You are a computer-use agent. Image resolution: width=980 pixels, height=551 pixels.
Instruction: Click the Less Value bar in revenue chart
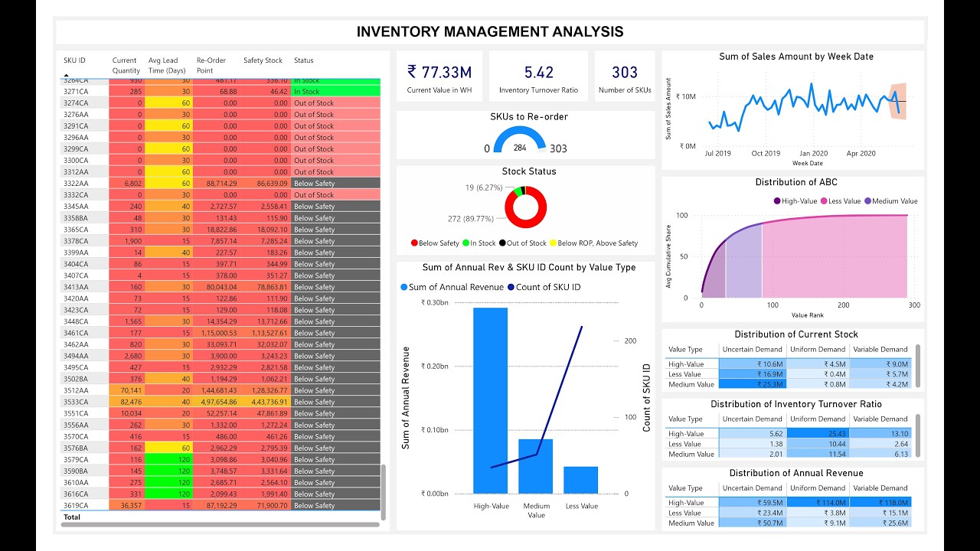[x=580, y=480]
